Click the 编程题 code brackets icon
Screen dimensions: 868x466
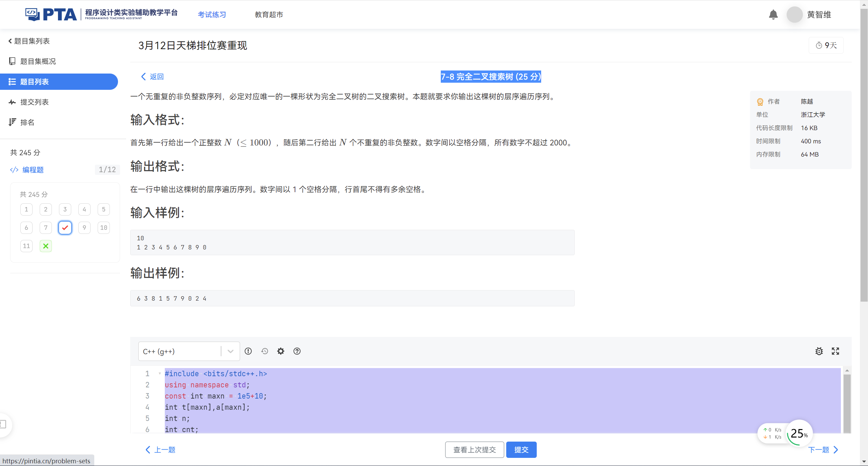pos(14,170)
